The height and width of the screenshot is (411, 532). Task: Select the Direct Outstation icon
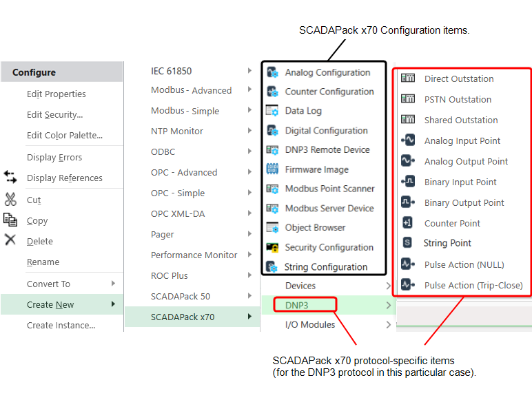tap(408, 78)
